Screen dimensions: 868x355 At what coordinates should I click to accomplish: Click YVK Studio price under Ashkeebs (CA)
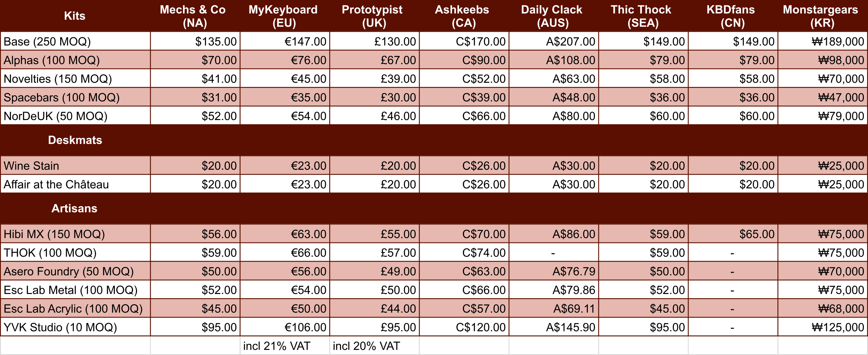tap(480, 327)
